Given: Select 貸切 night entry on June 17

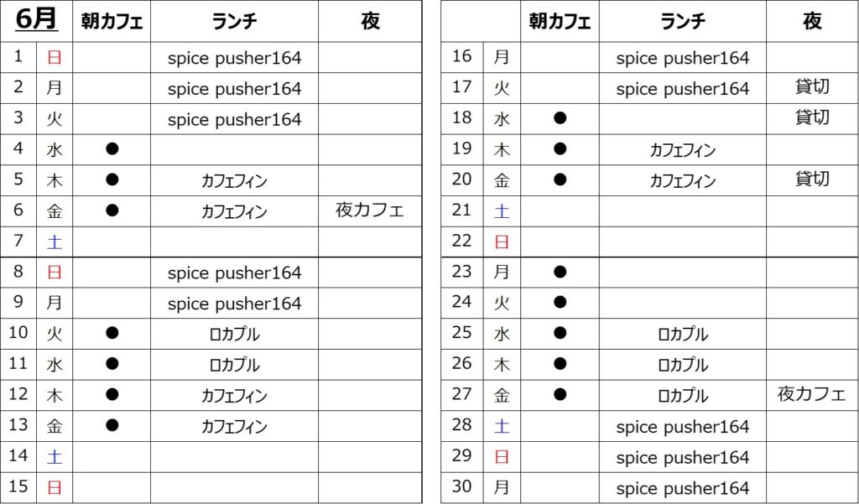Looking at the screenshot, I should coord(812,87).
